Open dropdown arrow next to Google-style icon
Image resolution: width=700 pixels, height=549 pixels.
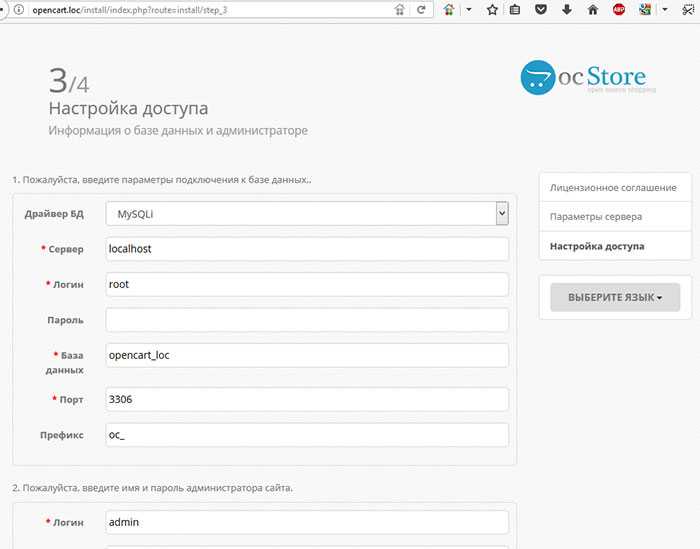click(665, 9)
